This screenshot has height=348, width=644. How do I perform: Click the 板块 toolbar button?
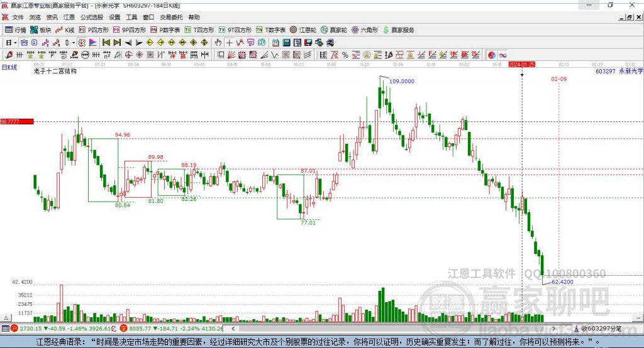click(x=41, y=30)
